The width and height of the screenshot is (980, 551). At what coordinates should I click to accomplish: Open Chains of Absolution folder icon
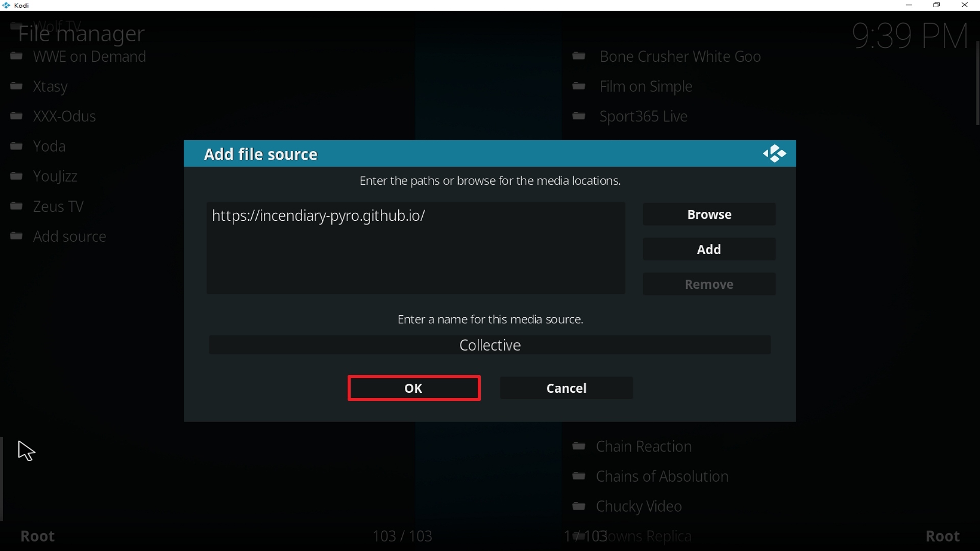[579, 477]
